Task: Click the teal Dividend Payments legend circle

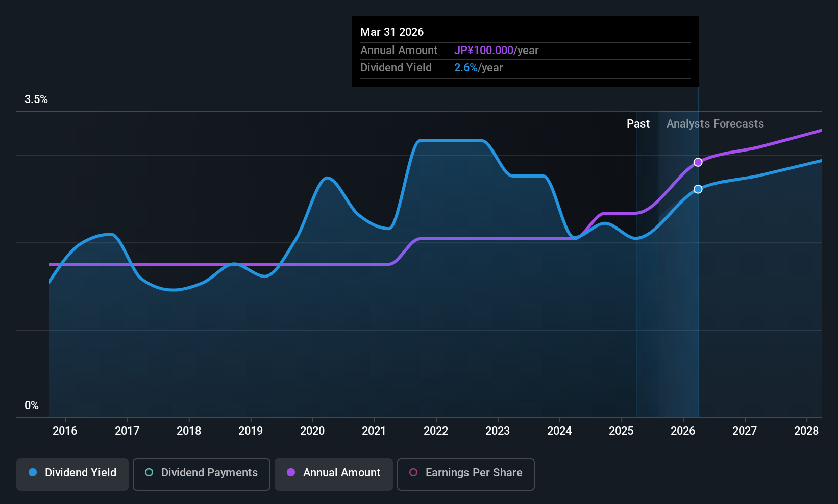Action: [x=149, y=472]
